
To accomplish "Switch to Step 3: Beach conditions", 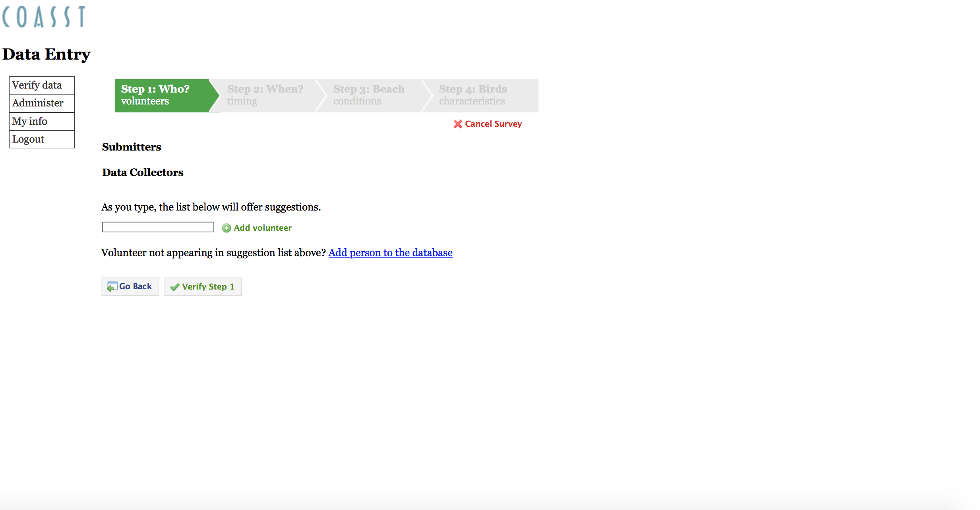I will coord(374,95).
